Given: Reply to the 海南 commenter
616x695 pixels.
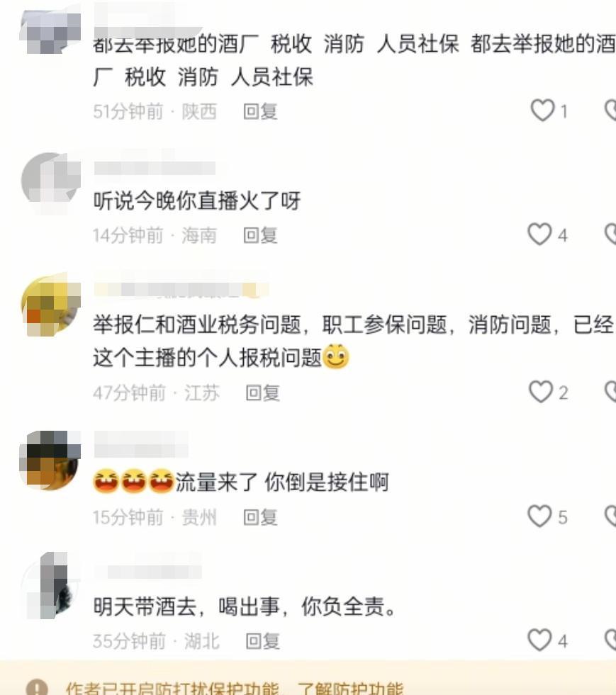Looking at the screenshot, I should coord(260,235).
